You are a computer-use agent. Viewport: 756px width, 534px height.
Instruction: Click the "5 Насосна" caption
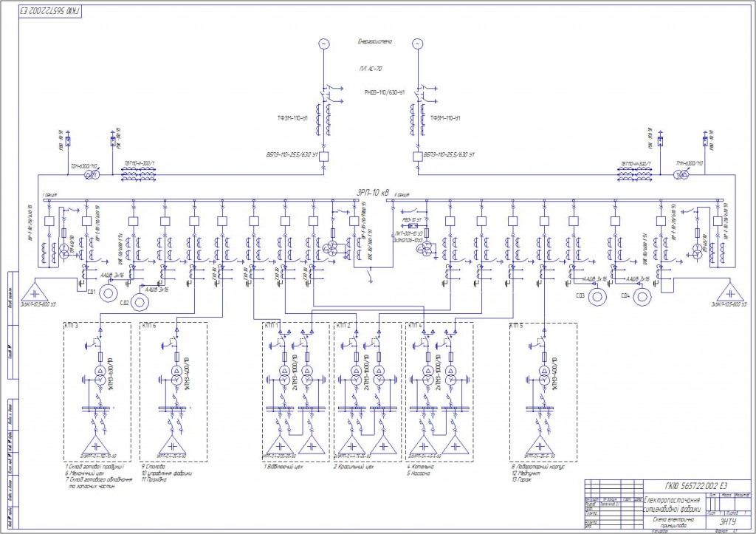coord(419,473)
